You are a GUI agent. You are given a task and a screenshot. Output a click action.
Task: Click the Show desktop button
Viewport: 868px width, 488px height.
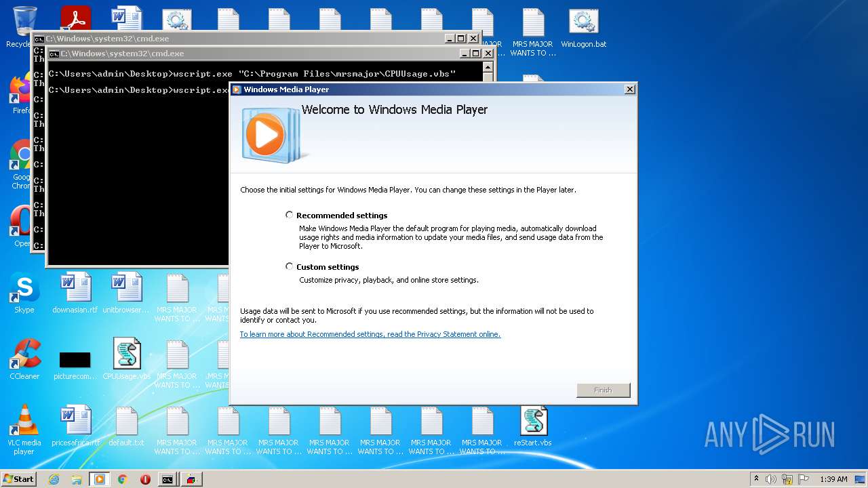(861, 479)
